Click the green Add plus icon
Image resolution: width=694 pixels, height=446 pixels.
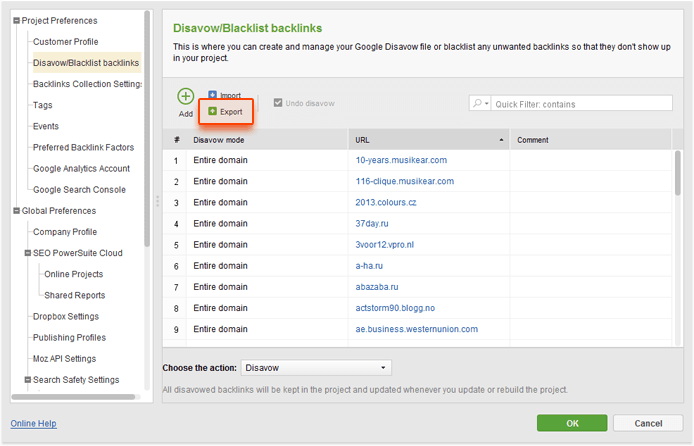(x=186, y=97)
